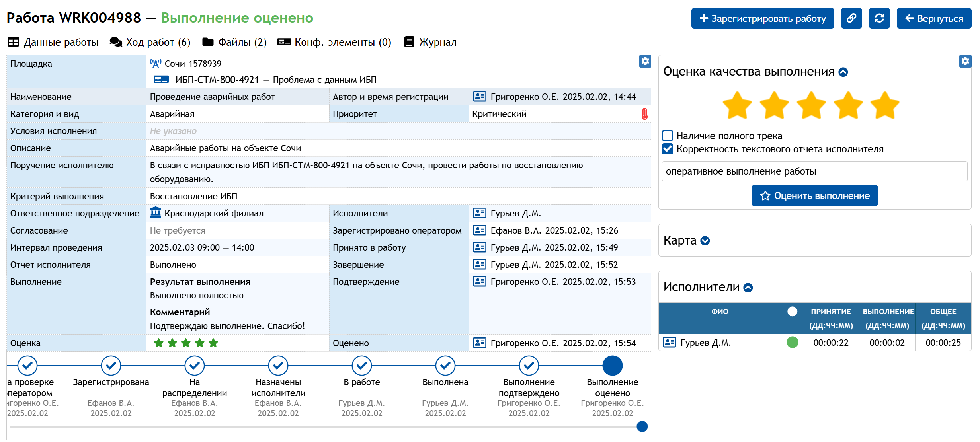Click Зарегистрировать работу button
Screen dimensions: 980x442
[x=762, y=18]
